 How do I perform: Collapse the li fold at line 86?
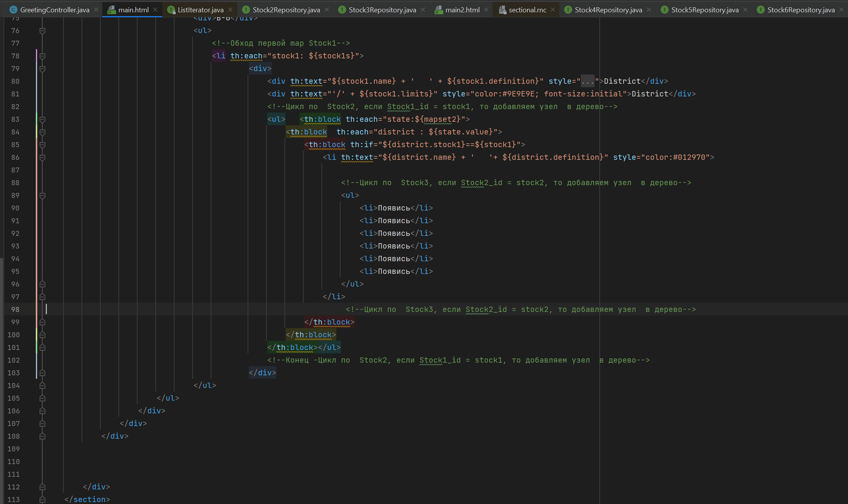click(42, 158)
